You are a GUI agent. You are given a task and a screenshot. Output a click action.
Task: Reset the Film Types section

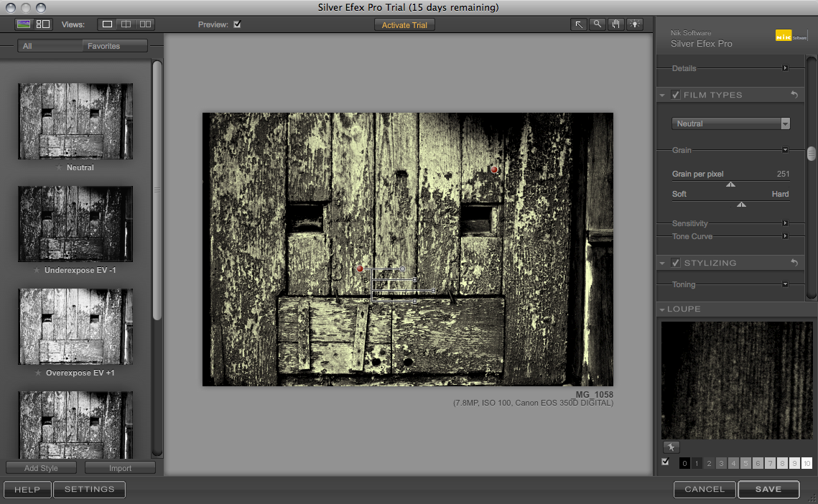tap(794, 95)
